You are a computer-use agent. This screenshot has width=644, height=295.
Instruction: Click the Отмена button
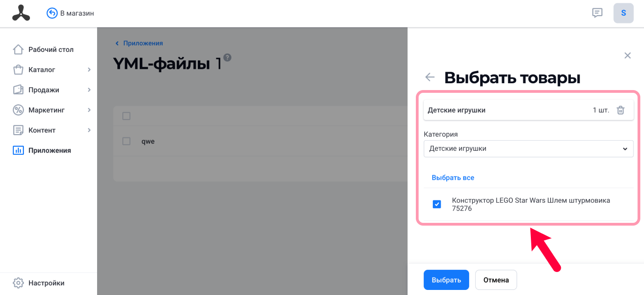(x=496, y=280)
